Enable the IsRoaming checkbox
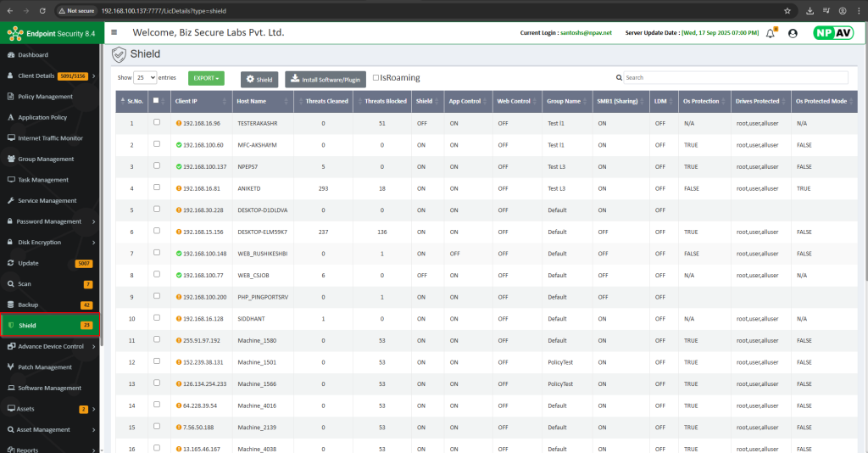 pos(376,77)
